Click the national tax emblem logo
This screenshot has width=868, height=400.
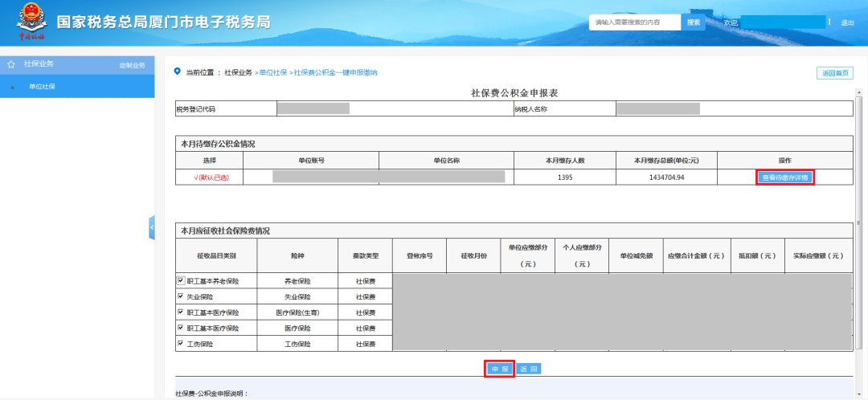pos(32,22)
